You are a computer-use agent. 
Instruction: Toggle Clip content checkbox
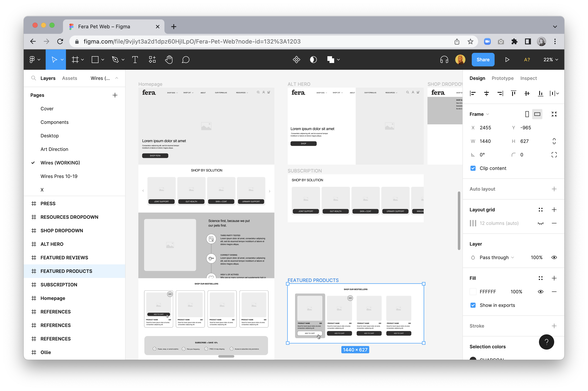coord(473,168)
